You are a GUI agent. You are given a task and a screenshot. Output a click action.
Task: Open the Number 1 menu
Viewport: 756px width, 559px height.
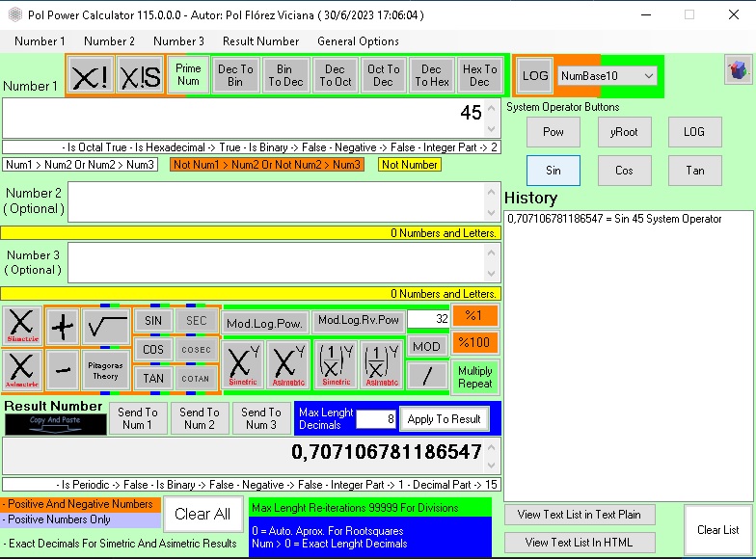(40, 41)
